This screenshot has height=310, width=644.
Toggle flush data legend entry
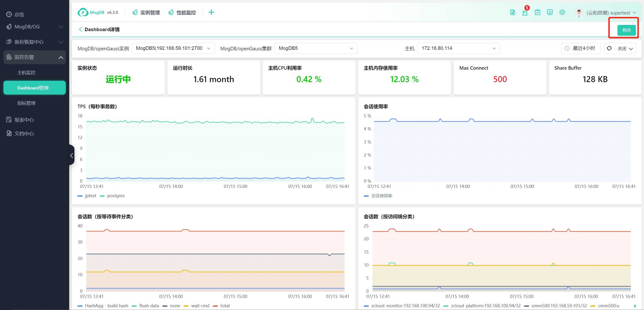tap(145, 306)
